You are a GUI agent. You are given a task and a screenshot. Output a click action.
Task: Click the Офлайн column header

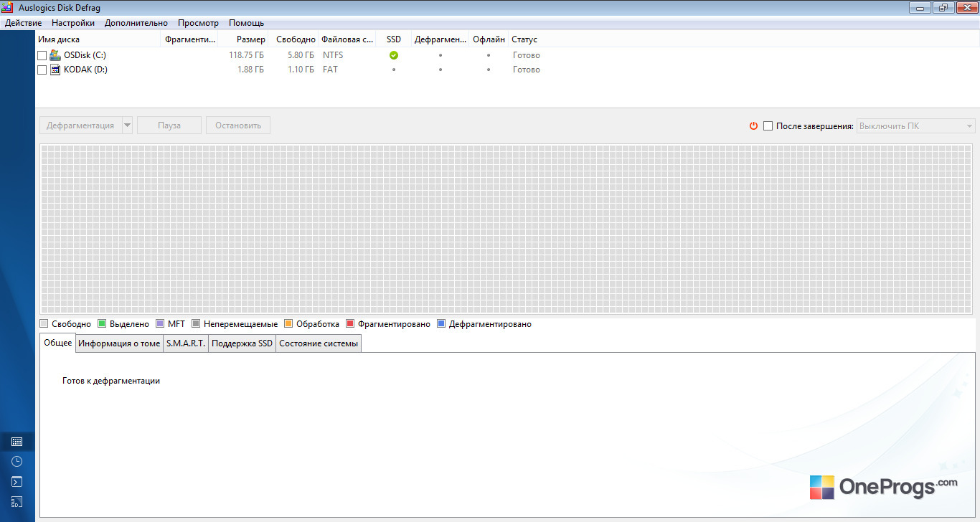click(489, 39)
